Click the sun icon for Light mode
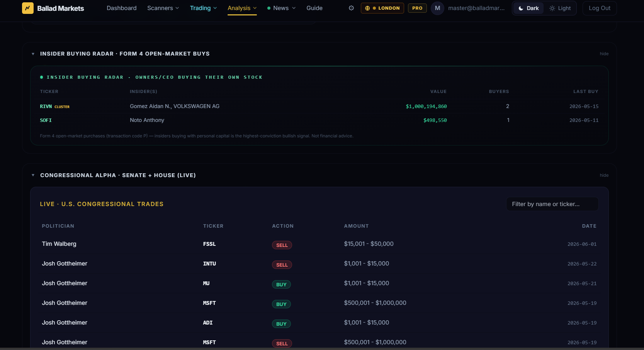Image resolution: width=644 pixels, height=350 pixels. pyautogui.click(x=552, y=8)
